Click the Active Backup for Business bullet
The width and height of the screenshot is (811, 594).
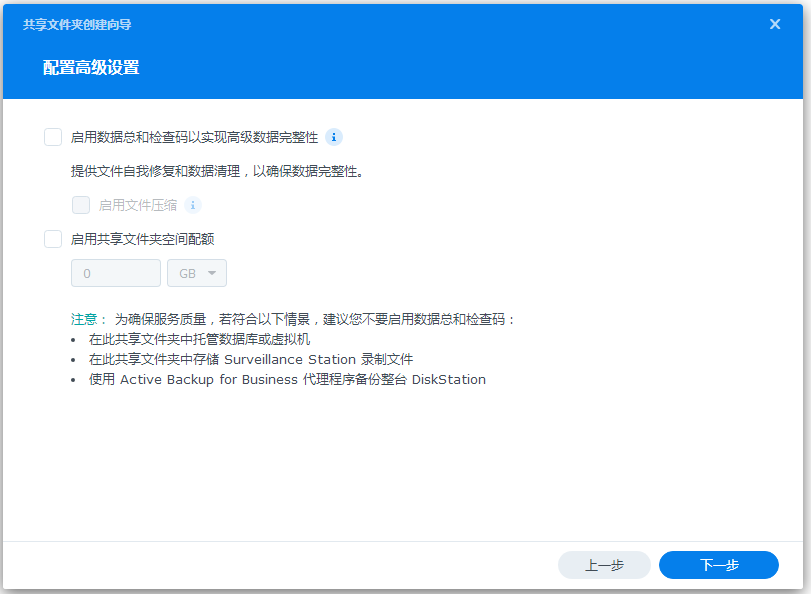287,379
